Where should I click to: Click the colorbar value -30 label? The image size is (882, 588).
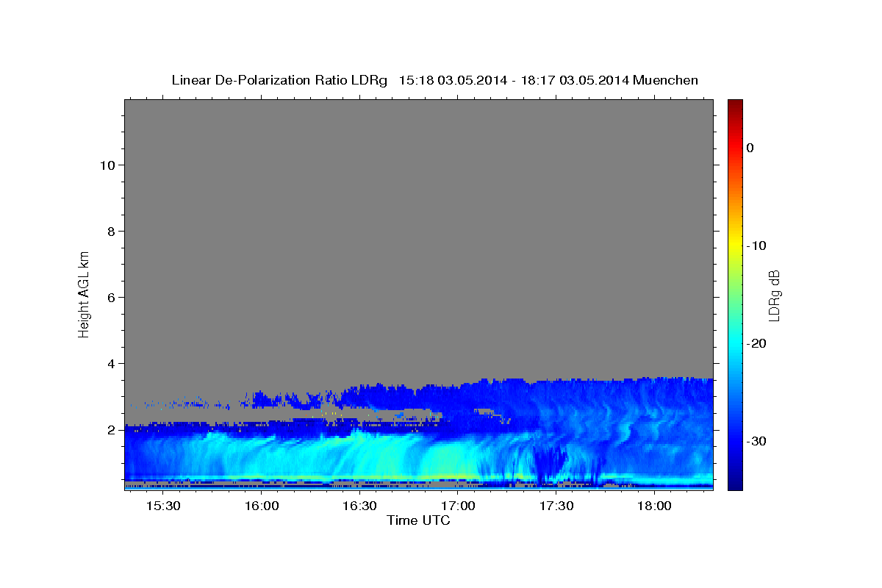757,441
